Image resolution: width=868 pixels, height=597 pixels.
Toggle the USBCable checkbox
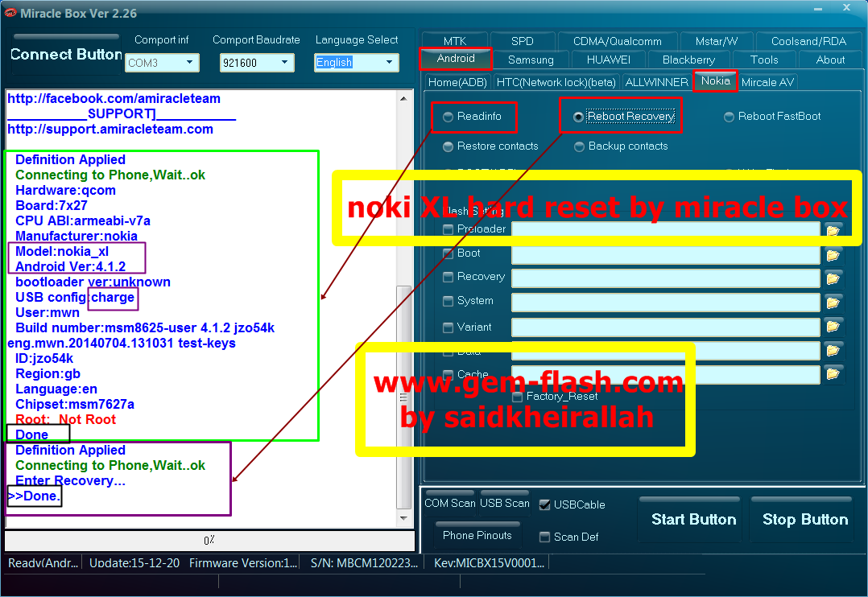click(544, 504)
